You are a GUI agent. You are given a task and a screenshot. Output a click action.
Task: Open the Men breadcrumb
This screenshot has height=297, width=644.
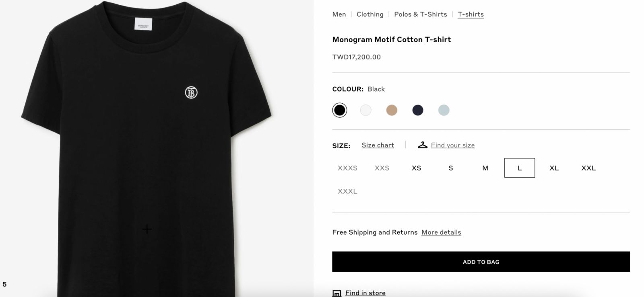pos(339,14)
